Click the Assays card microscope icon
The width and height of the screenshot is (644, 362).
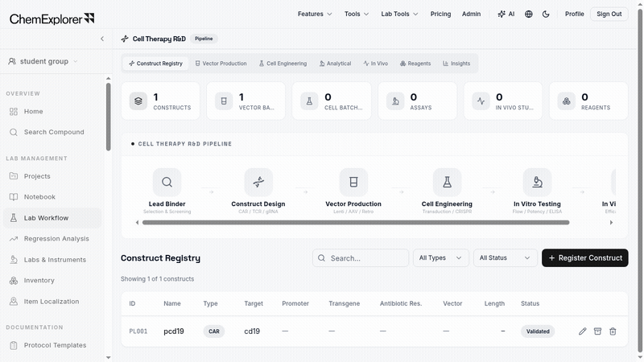click(x=395, y=101)
